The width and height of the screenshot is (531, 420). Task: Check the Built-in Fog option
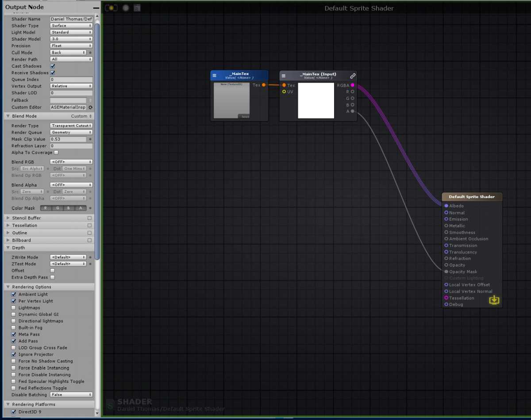tap(14, 328)
